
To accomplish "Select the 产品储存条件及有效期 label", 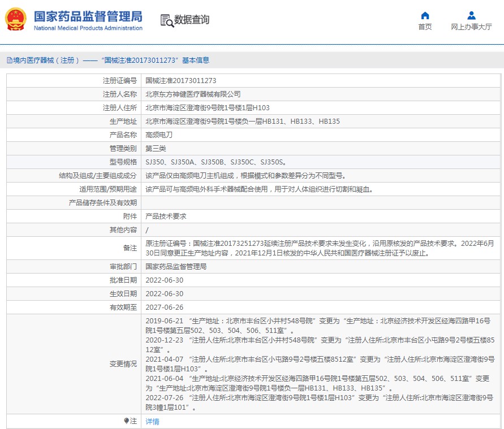I will [x=103, y=202].
